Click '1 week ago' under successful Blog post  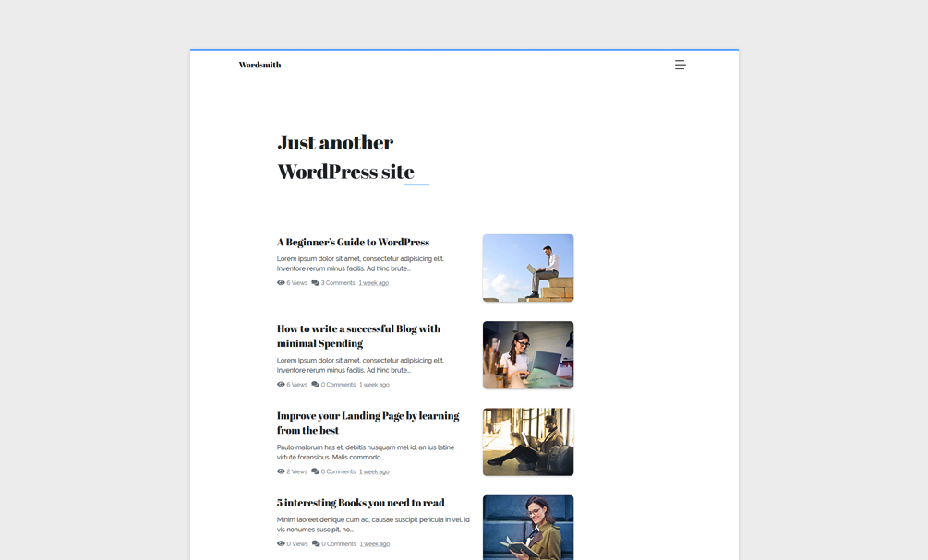[374, 385]
